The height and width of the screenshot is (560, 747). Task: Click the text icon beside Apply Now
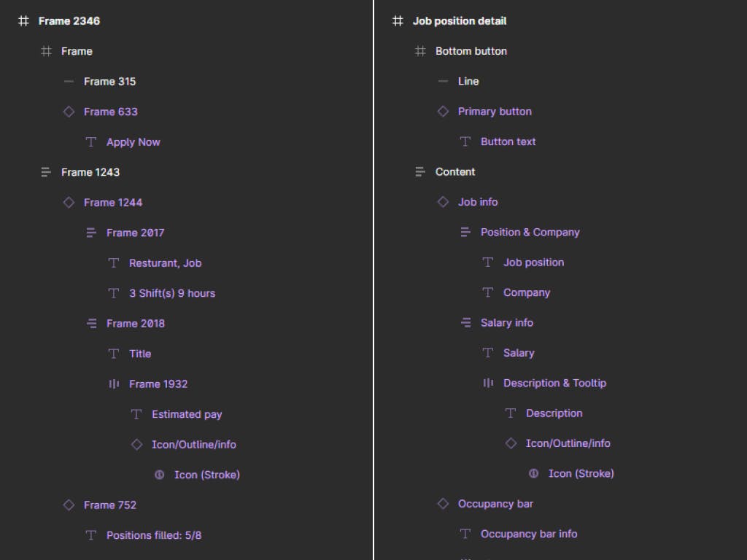pos(91,142)
